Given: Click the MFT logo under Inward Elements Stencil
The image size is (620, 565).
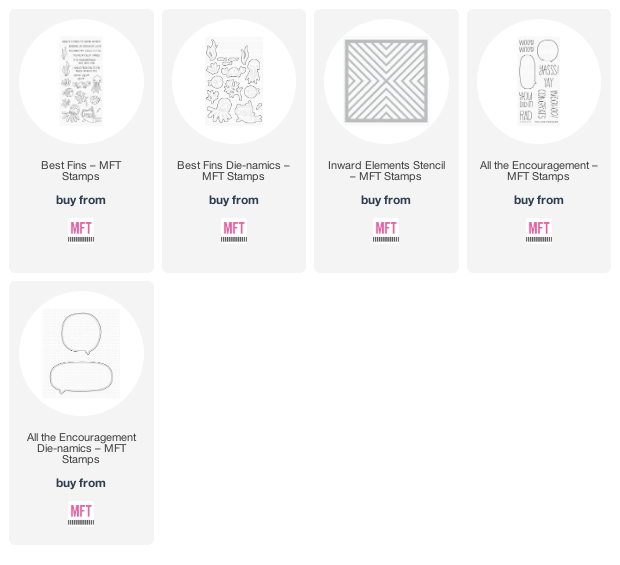Looking at the screenshot, I should [386, 231].
